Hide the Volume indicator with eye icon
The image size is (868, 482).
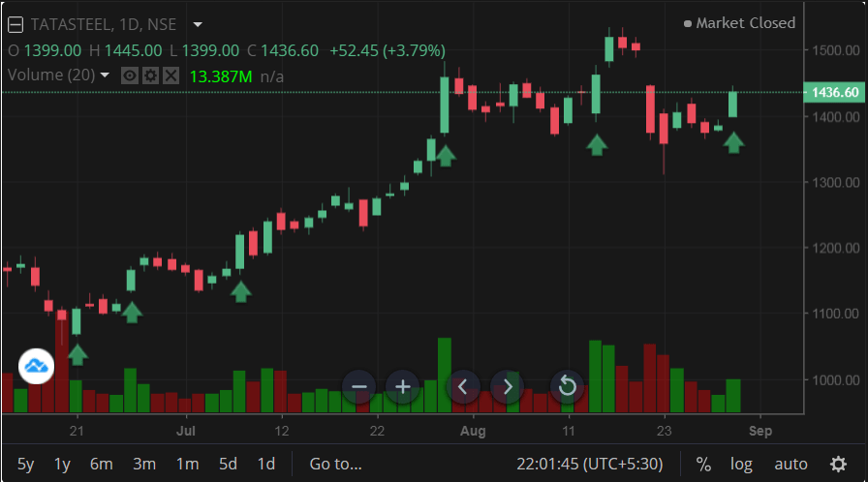[130, 75]
